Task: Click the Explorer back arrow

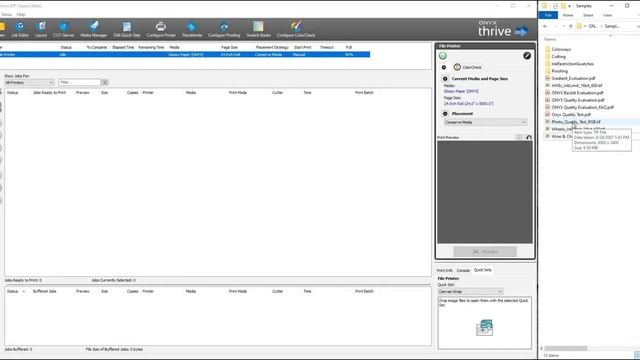Action: click(545, 26)
